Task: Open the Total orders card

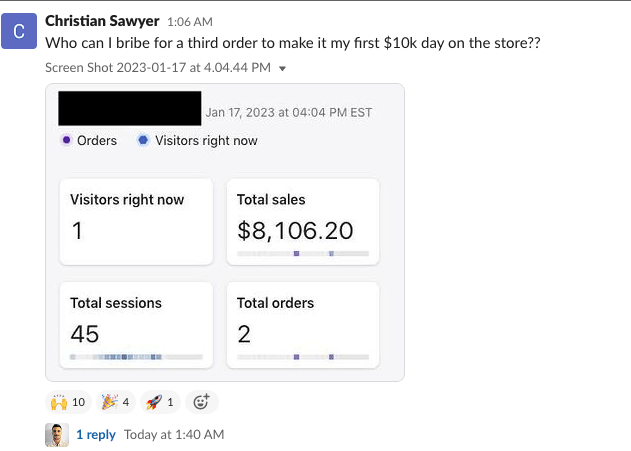Action: [x=303, y=325]
